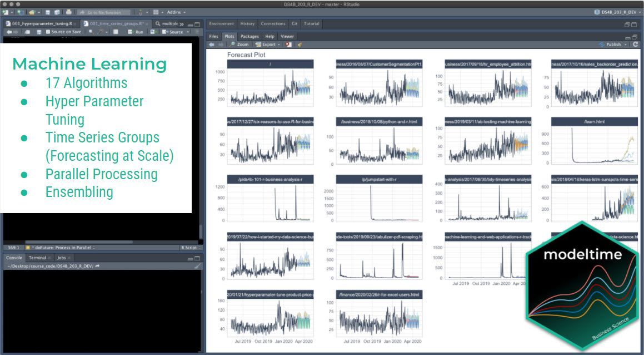
Task: Click the /learn.html forecast plot panel
Action: (x=595, y=141)
